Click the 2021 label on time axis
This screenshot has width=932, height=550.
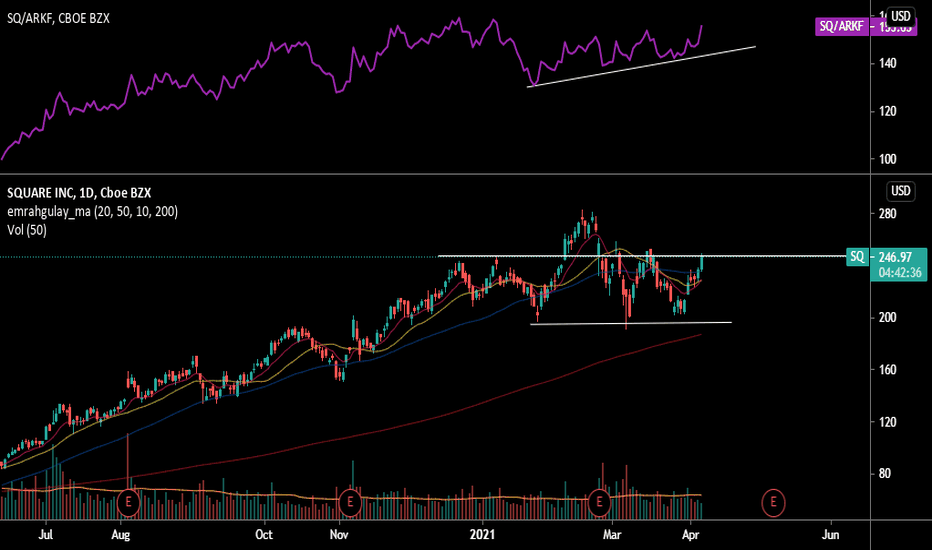pyautogui.click(x=482, y=535)
